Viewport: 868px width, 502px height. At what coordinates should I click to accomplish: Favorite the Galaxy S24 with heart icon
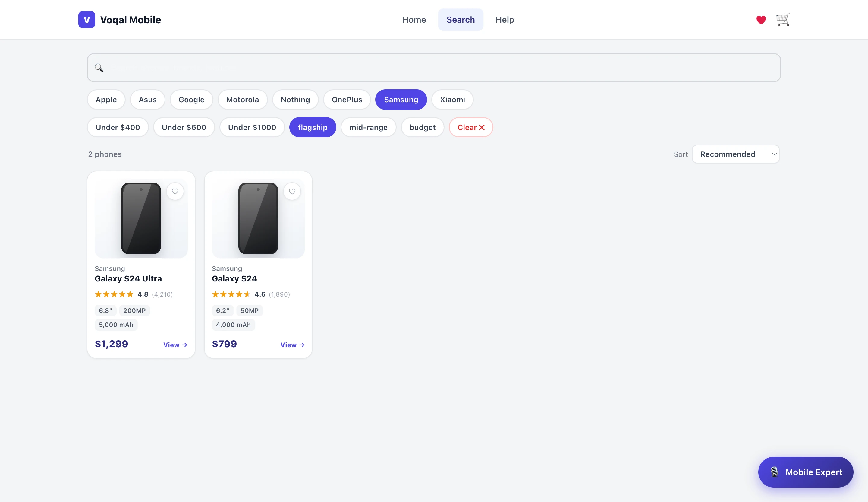coord(292,191)
